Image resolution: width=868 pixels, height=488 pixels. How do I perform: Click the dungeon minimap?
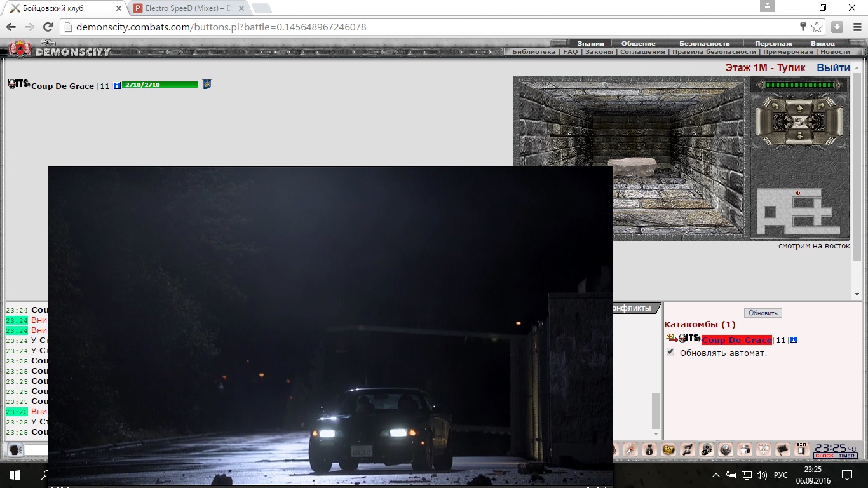pyautogui.click(x=798, y=212)
